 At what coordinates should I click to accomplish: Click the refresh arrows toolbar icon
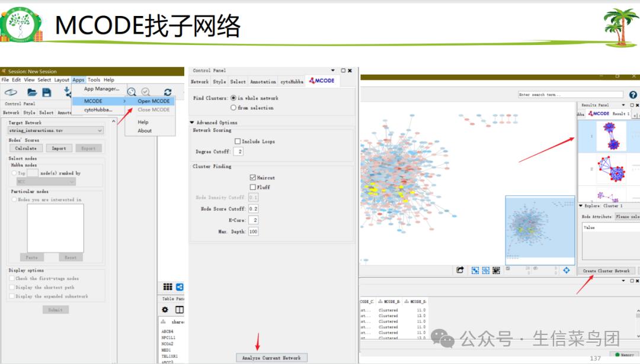pyautogui.click(x=168, y=92)
